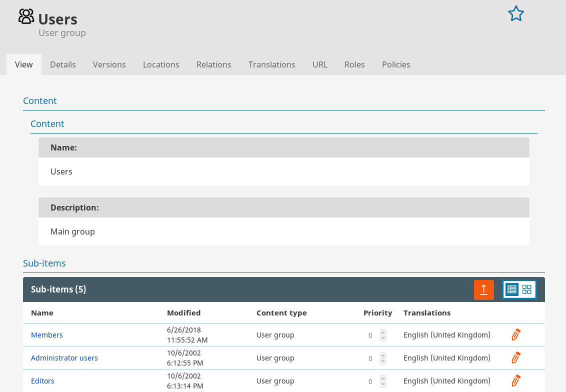Screen dimensions: 566x392
Task: Open the Roles tab
Action: point(354,64)
